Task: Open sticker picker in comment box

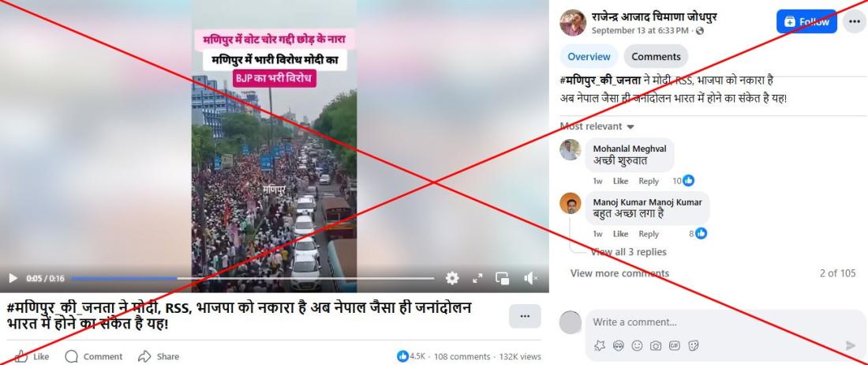Action: pos(693,345)
